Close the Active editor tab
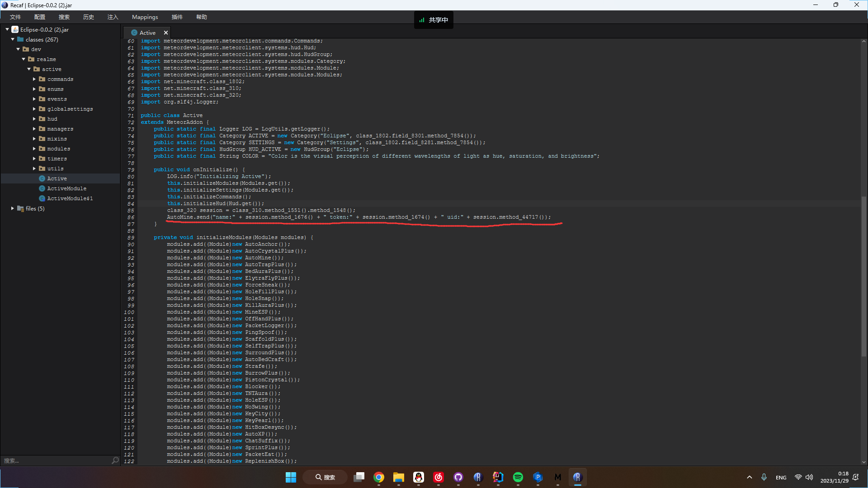The height and width of the screenshot is (488, 868). (x=166, y=33)
